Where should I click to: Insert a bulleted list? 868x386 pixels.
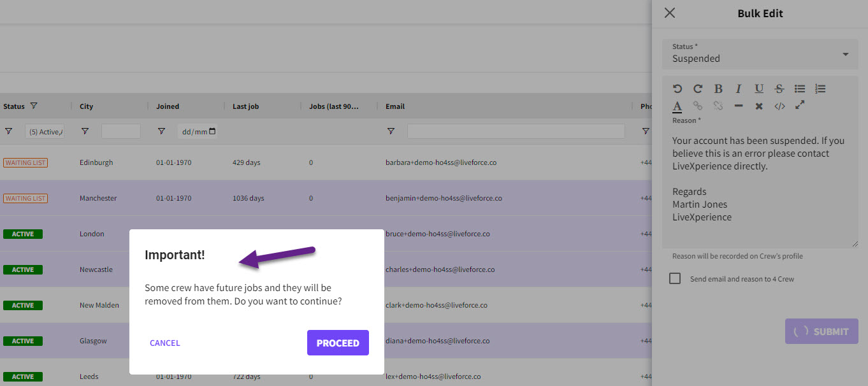tap(800, 89)
